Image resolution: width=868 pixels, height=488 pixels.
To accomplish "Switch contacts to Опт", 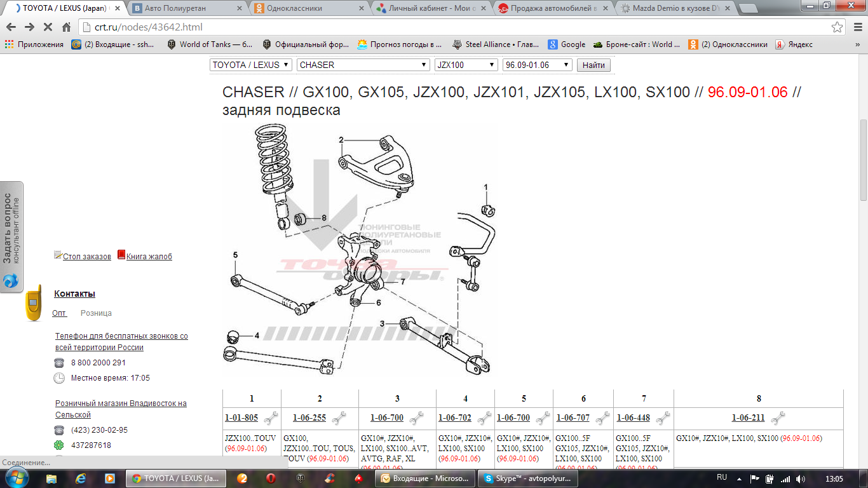I will (x=59, y=313).
